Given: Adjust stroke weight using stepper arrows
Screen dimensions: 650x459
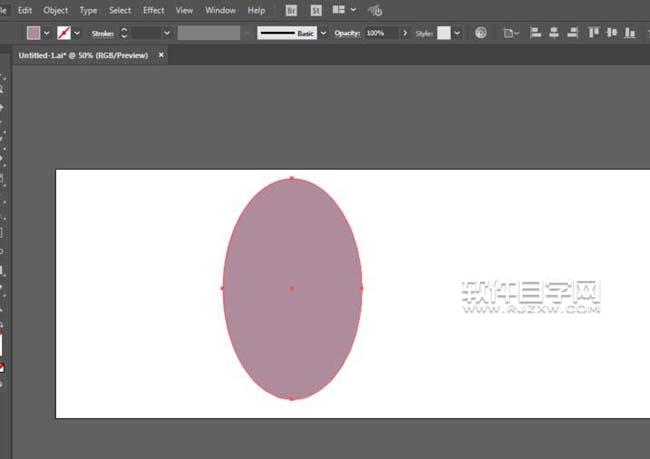Looking at the screenshot, I should [124, 33].
